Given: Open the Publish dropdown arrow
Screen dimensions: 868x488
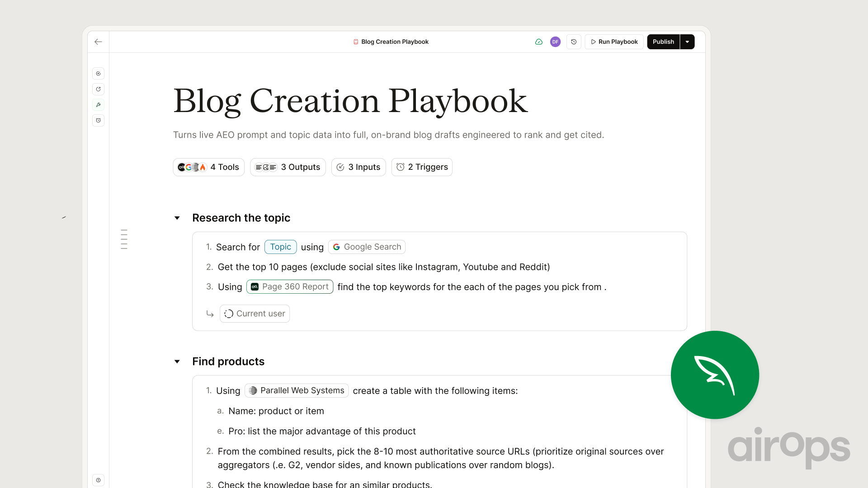Looking at the screenshot, I should coord(687,42).
